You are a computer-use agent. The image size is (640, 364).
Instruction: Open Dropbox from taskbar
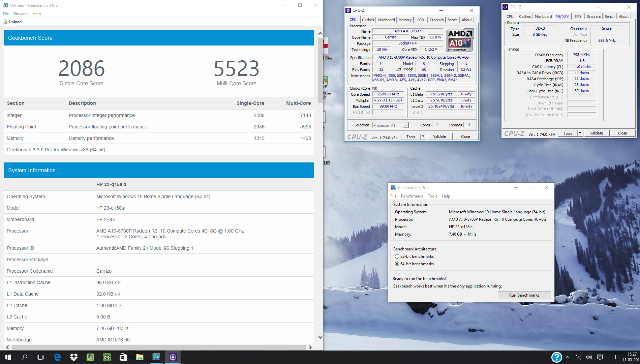tap(74, 357)
